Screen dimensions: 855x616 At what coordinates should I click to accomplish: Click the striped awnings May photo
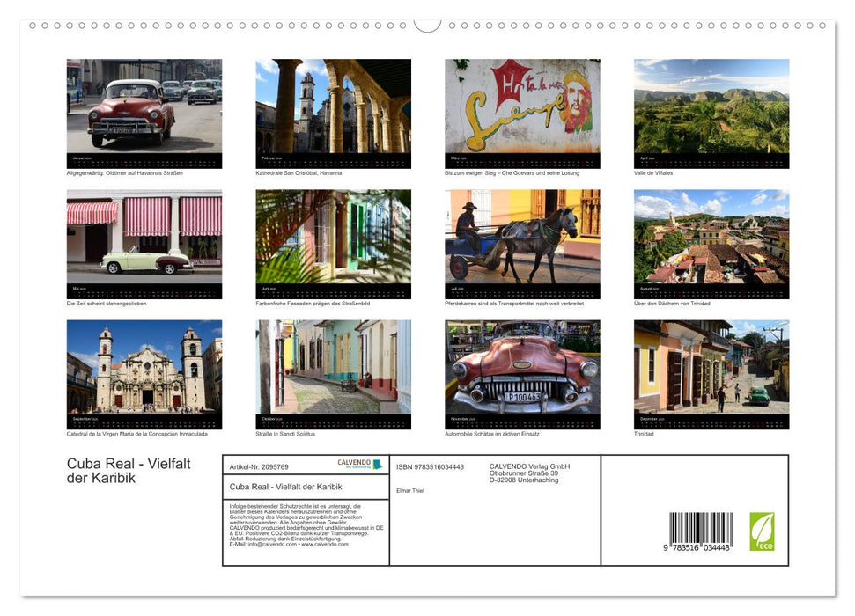pyautogui.click(x=143, y=243)
